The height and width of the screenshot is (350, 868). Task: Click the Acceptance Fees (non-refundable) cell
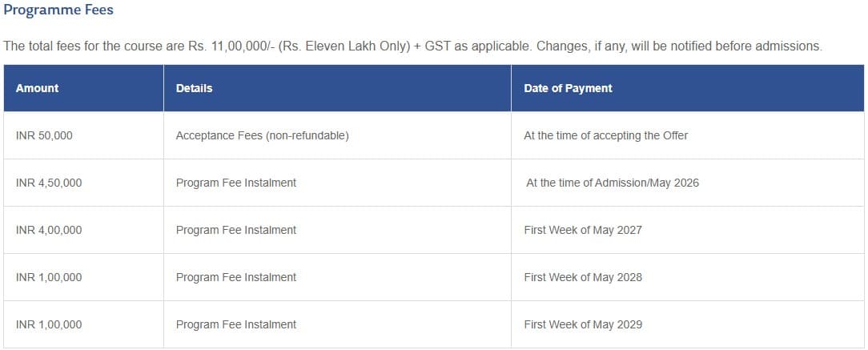click(x=262, y=135)
